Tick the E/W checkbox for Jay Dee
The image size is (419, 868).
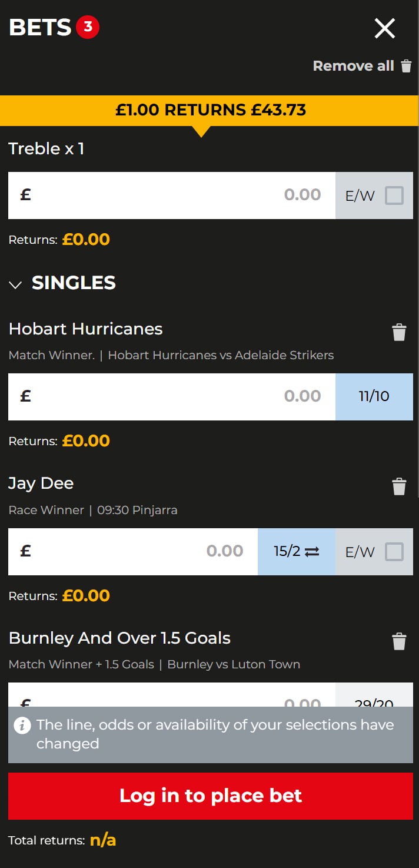[x=394, y=552]
